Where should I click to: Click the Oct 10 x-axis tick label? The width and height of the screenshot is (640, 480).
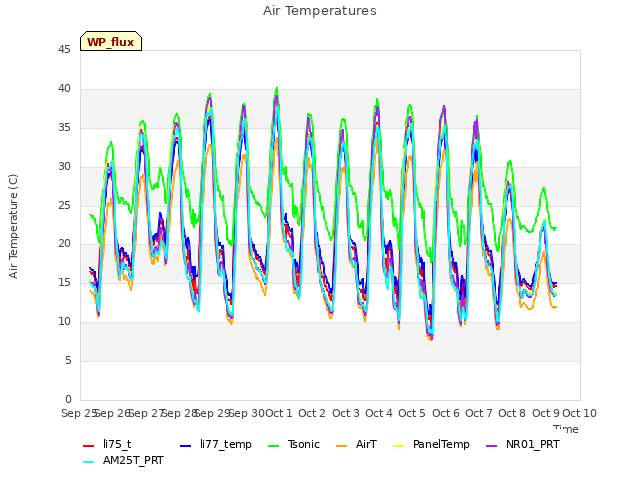(x=579, y=413)
